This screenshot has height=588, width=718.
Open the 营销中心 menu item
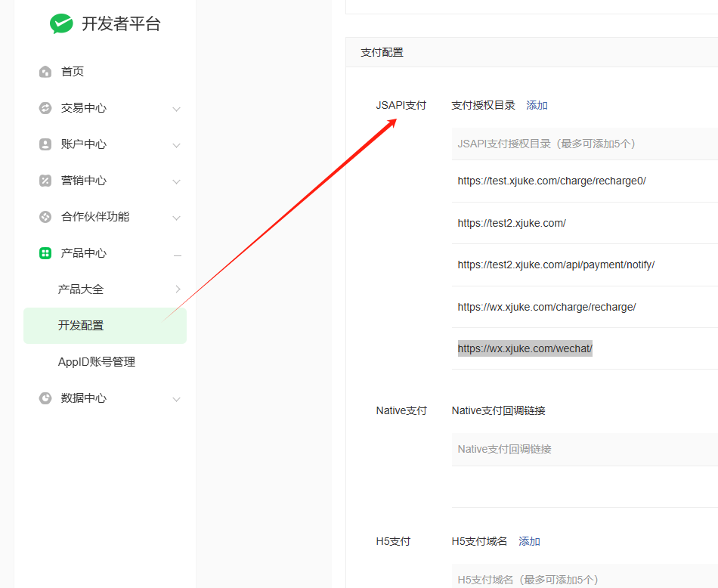pyautogui.click(x=84, y=181)
